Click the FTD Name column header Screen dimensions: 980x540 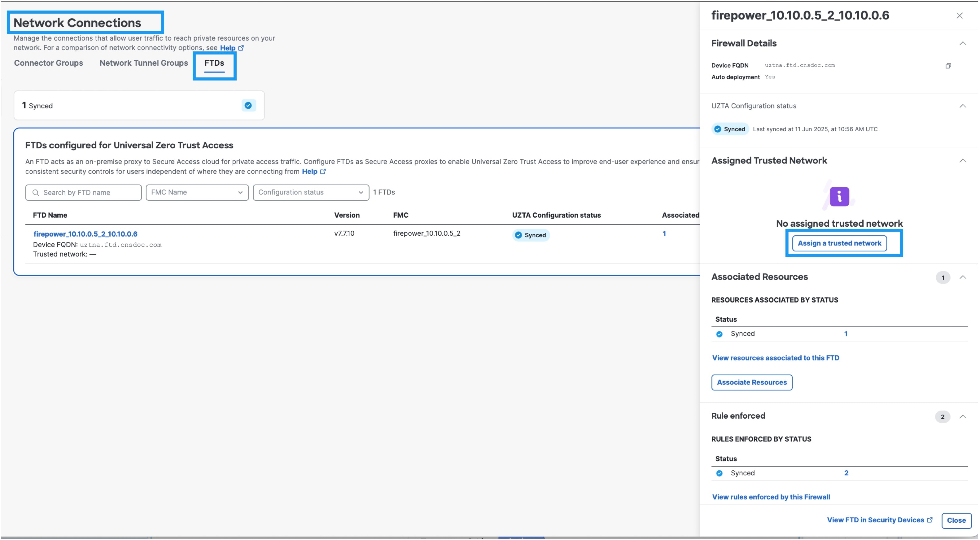(x=50, y=215)
